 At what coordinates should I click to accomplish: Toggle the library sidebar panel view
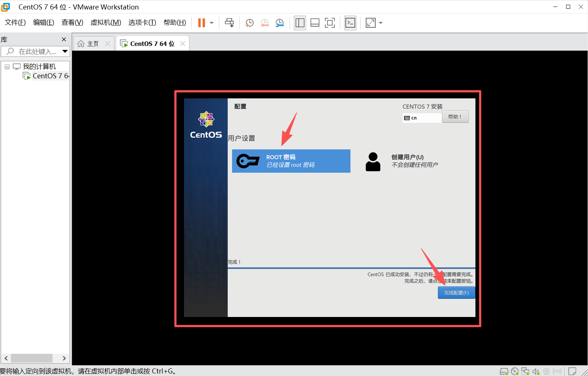[300, 23]
